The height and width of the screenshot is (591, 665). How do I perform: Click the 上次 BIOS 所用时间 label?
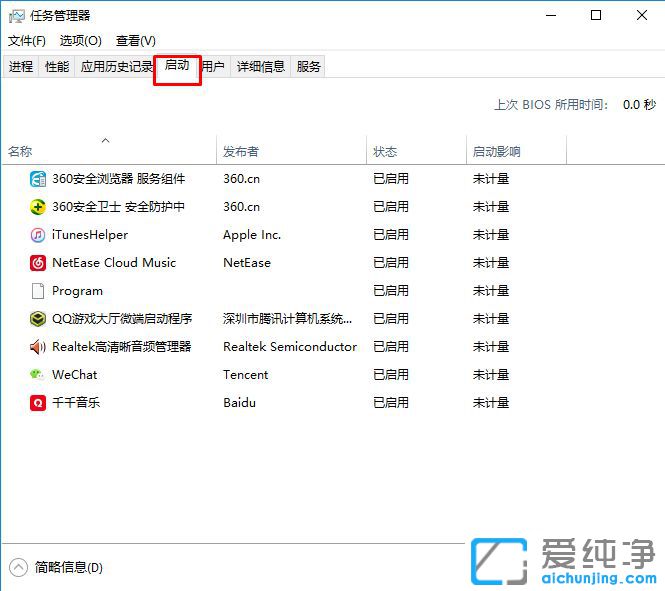pos(551,105)
